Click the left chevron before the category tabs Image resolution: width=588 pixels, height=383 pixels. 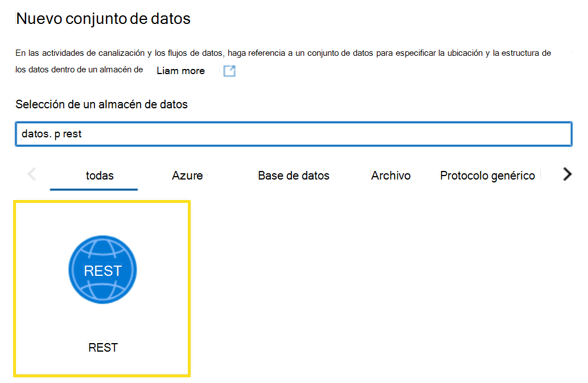tap(32, 174)
